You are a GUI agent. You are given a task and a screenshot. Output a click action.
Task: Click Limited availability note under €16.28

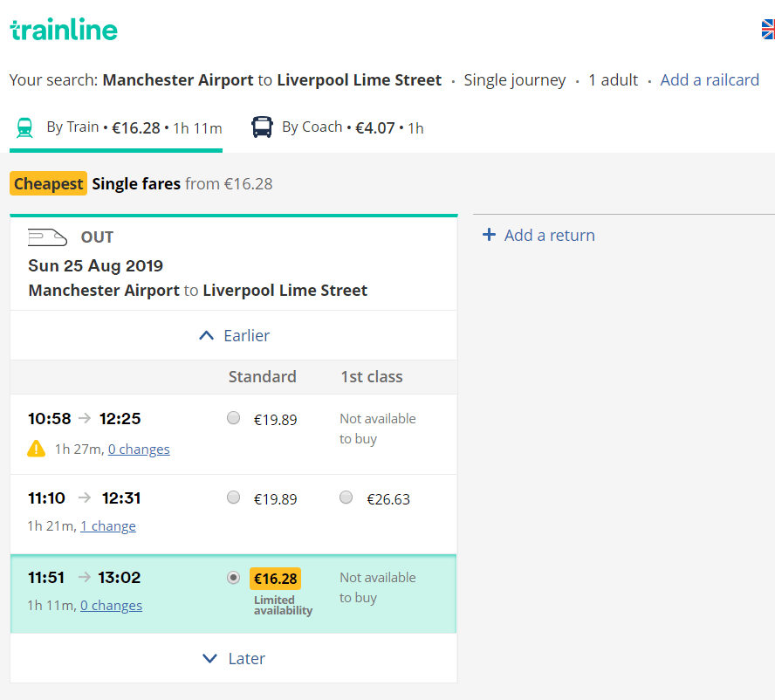(x=284, y=605)
